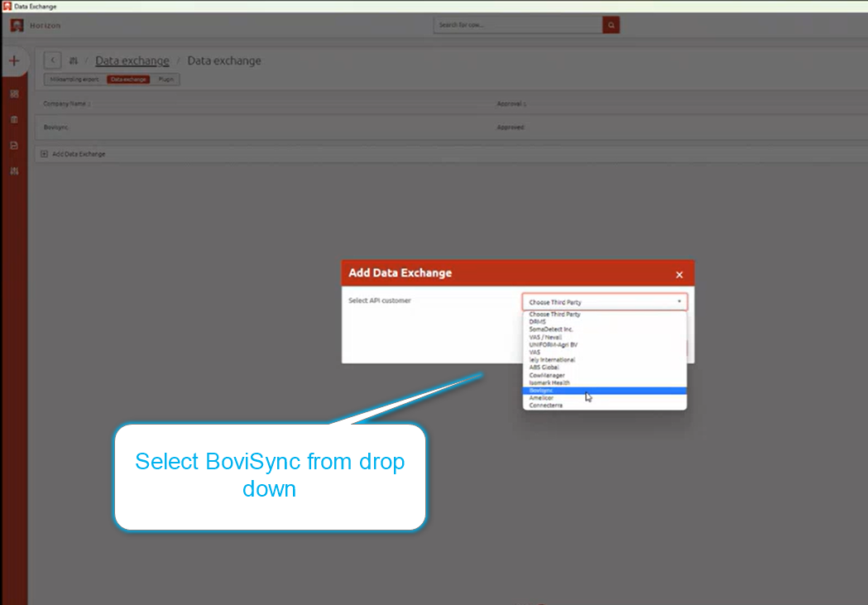Open the dashboard grid icon in sidebar
868x605 pixels.
tap(14, 94)
